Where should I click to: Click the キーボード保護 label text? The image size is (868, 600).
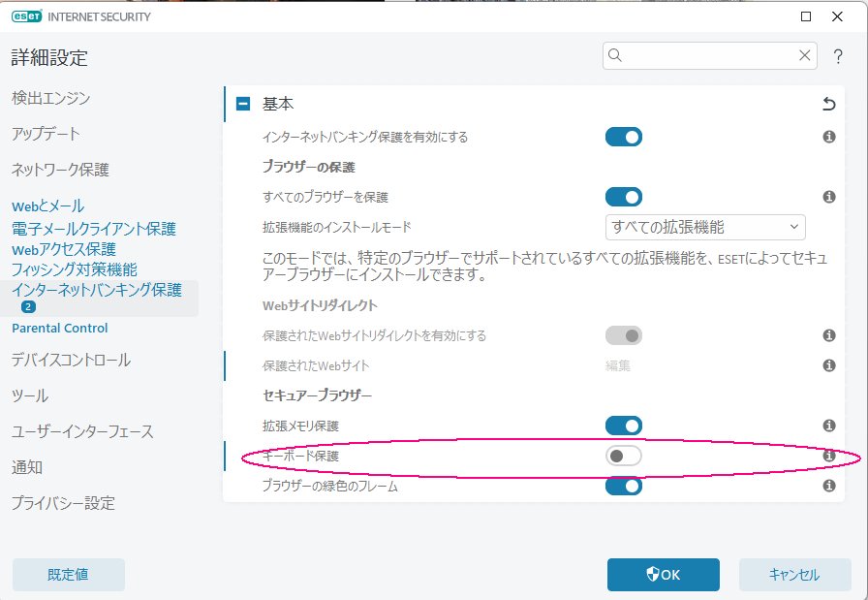pyautogui.click(x=300, y=456)
